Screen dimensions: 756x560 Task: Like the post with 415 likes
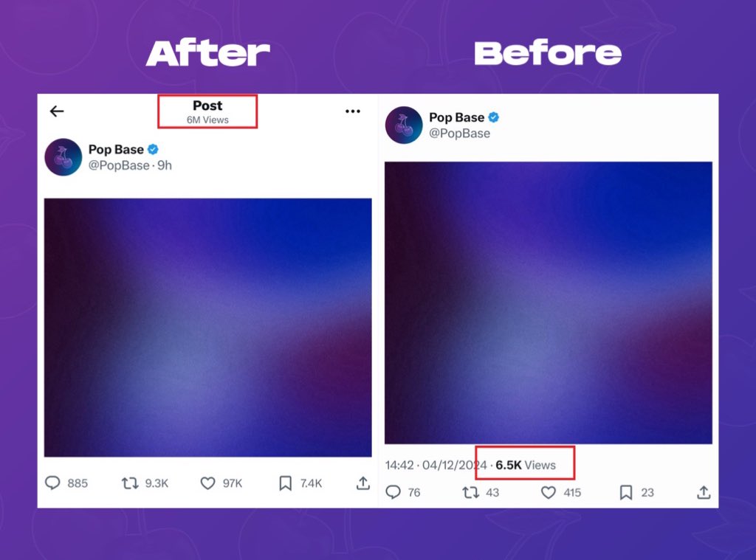549,492
